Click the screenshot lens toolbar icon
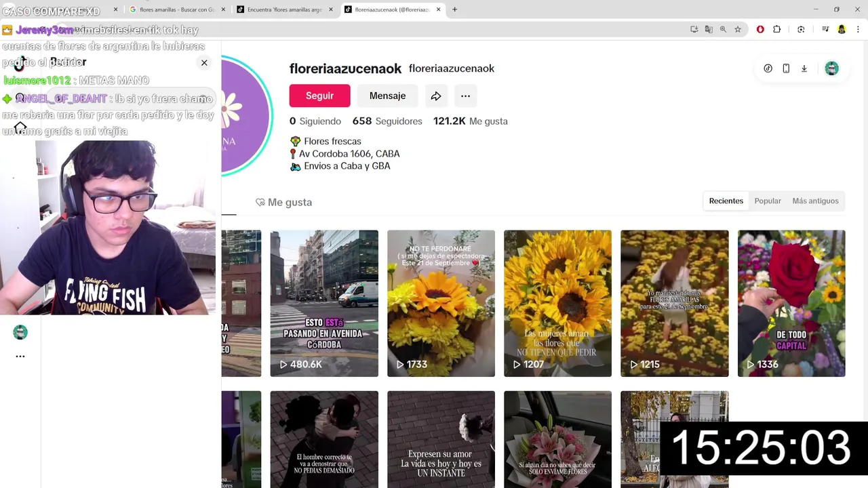 click(x=801, y=29)
